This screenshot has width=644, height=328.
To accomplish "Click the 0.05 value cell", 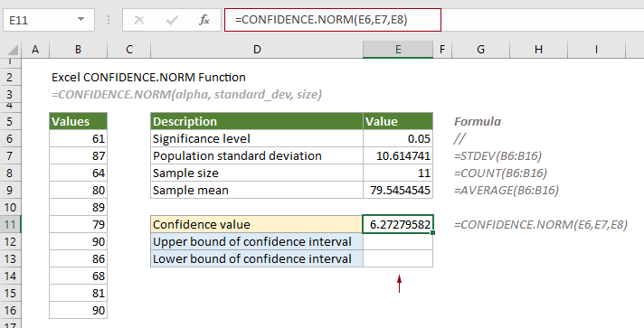I will (398, 139).
